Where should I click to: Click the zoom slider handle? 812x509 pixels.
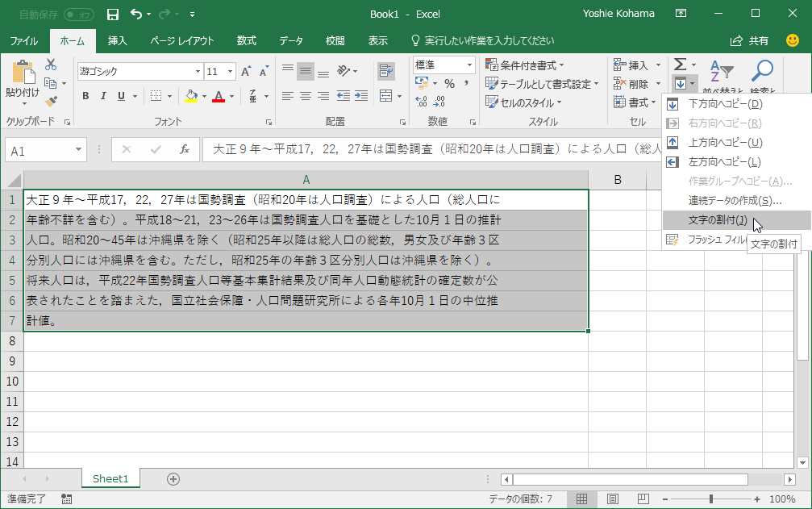[711, 499]
